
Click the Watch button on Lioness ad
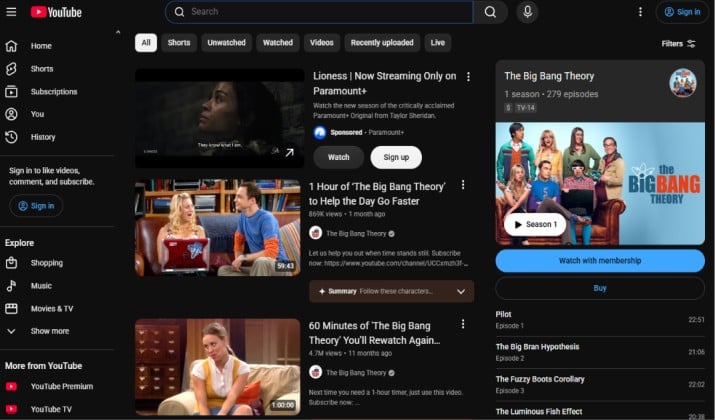click(x=338, y=157)
